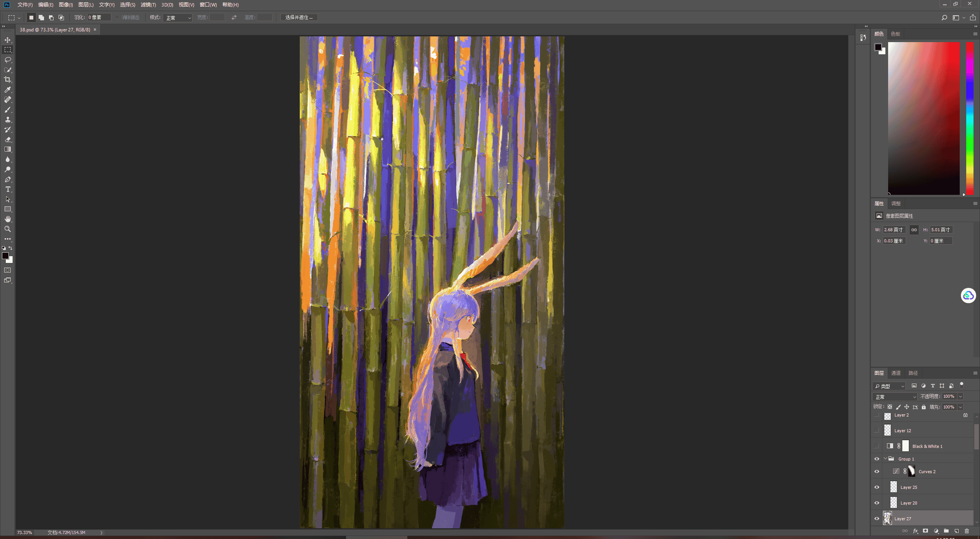Click the 羽化 feather input field

coord(99,18)
